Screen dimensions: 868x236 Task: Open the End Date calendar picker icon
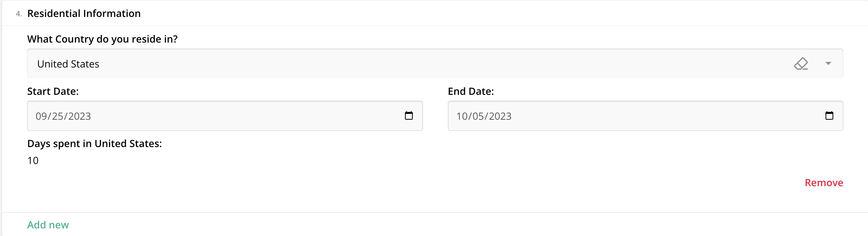(x=829, y=116)
